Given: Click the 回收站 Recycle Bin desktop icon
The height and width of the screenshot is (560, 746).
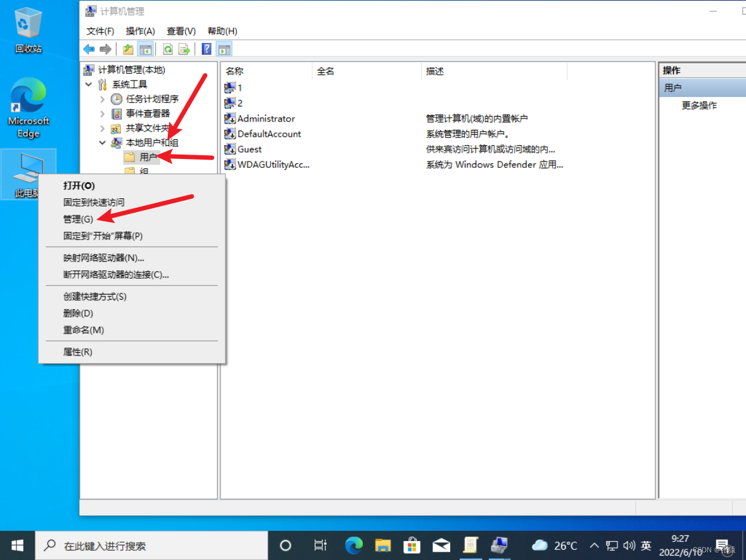Looking at the screenshot, I should 28,30.
